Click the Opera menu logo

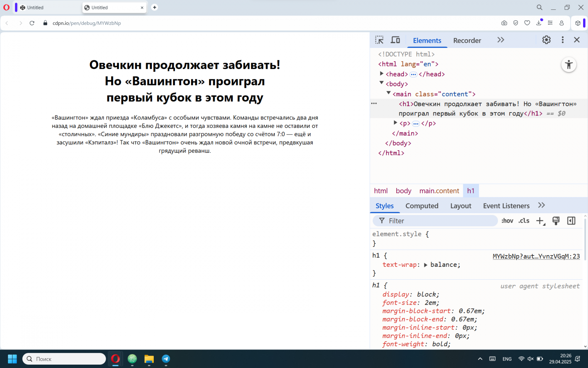[6, 7]
